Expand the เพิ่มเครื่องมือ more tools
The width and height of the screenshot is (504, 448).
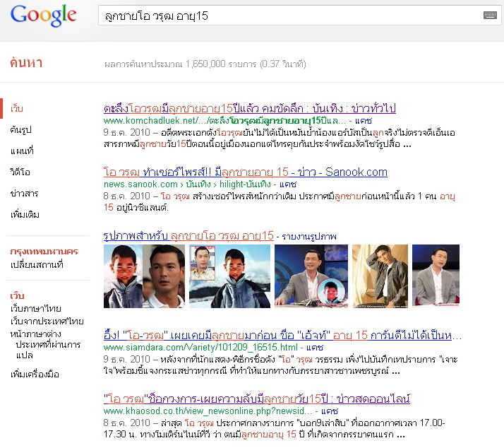[35, 374]
